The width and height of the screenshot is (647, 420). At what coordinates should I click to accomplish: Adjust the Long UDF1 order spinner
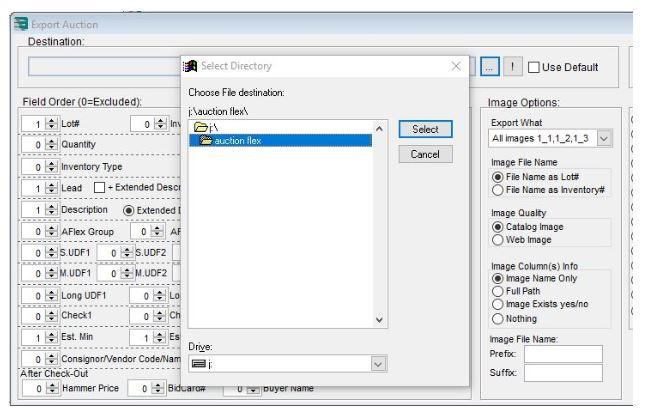[x=51, y=295]
